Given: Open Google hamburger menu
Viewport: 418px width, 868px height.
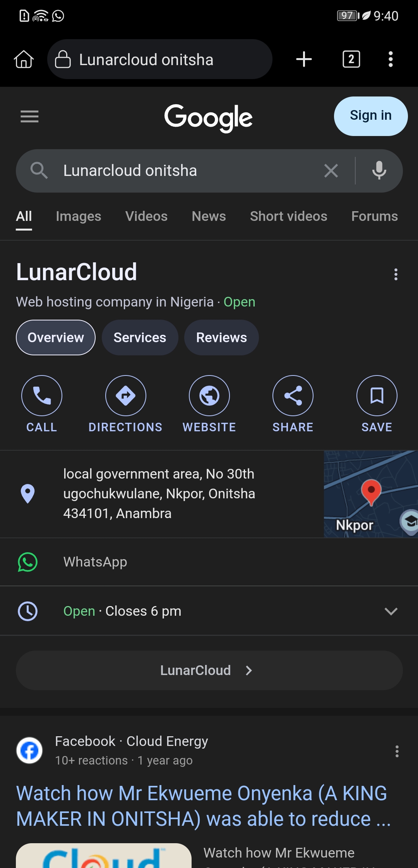Looking at the screenshot, I should (29, 116).
